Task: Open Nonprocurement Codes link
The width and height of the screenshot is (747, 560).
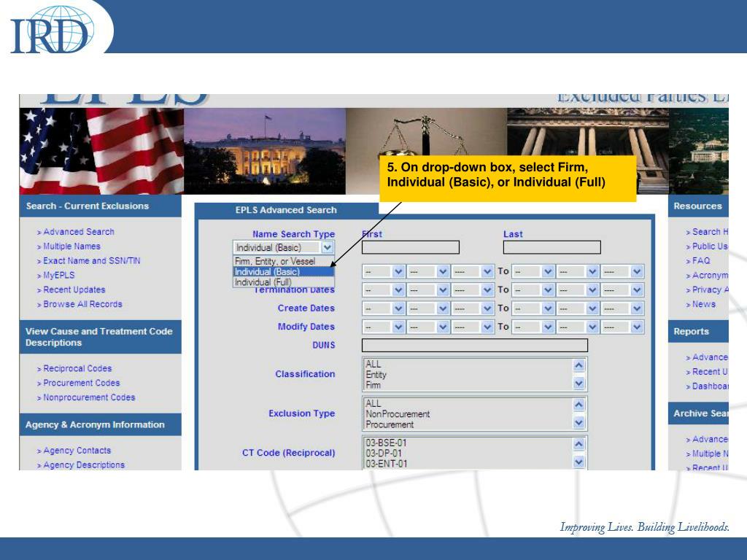Action: click(89, 397)
